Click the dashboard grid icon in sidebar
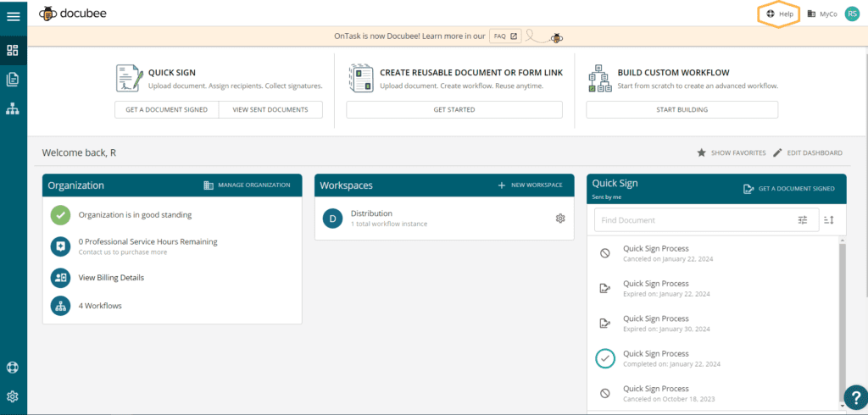The height and width of the screenshot is (415, 868). tap(13, 50)
